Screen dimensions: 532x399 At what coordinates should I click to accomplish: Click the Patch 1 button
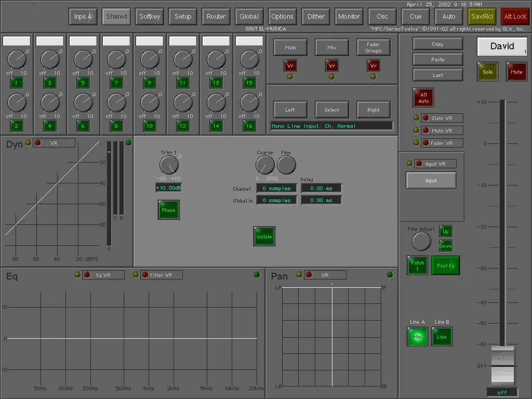tap(417, 265)
